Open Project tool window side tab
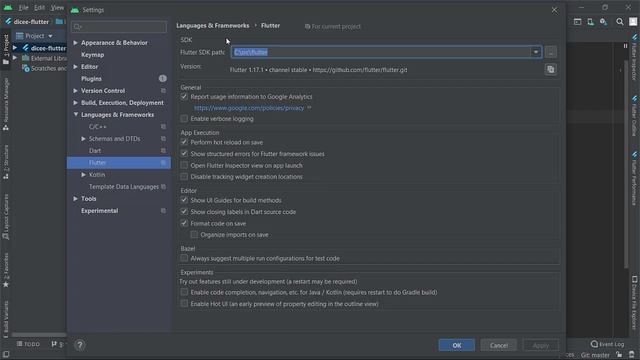Image resolution: width=640 pixels, height=360 pixels. (x=6, y=49)
